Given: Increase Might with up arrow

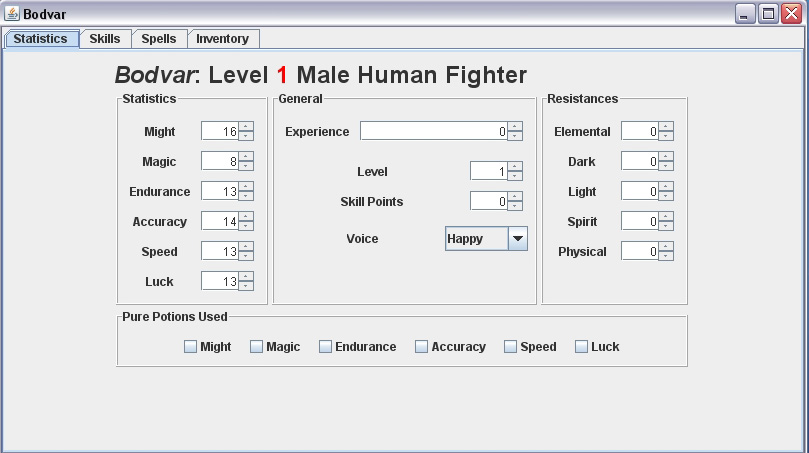Looking at the screenshot, I should coord(246,126).
